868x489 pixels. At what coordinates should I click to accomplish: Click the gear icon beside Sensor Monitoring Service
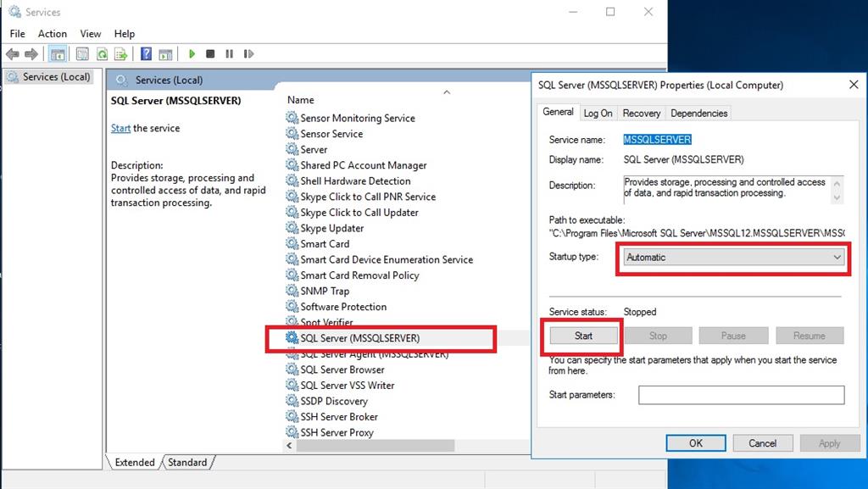click(292, 117)
